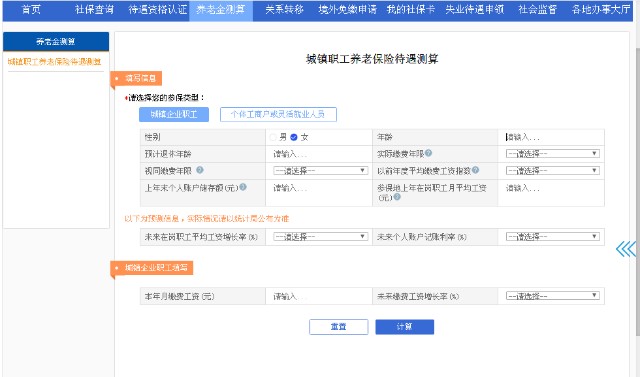This screenshot has height=377, width=640.
Task: Expand the 未来在岗职工平均工资增长率 dropdown
Action: pos(320,237)
